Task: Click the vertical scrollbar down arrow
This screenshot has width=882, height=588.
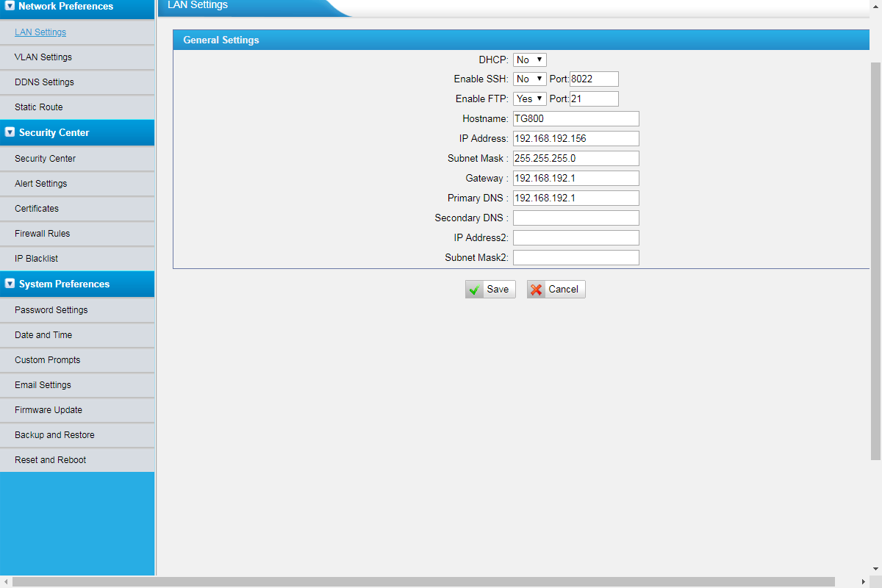Action: pyautogui.click(x=875, y=568)
